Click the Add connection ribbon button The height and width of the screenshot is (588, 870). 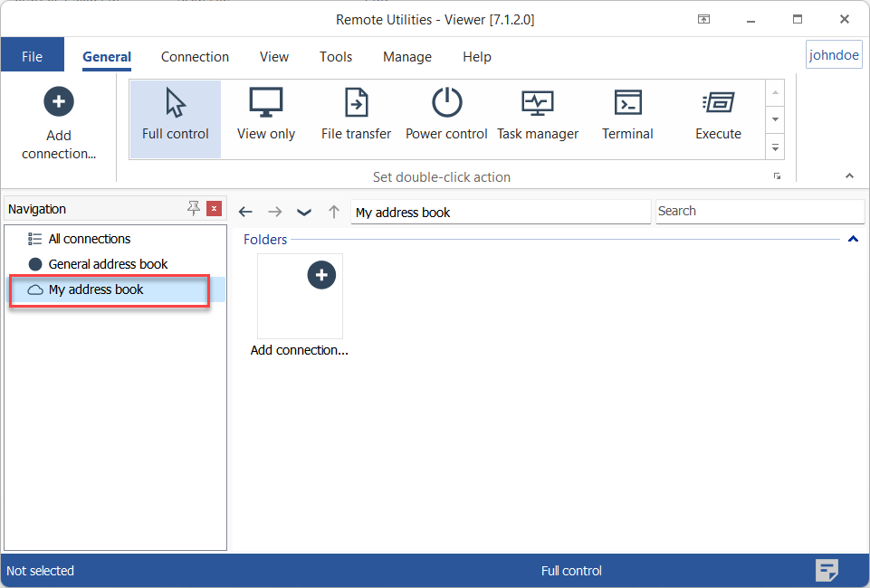click(x=59, y=123)
